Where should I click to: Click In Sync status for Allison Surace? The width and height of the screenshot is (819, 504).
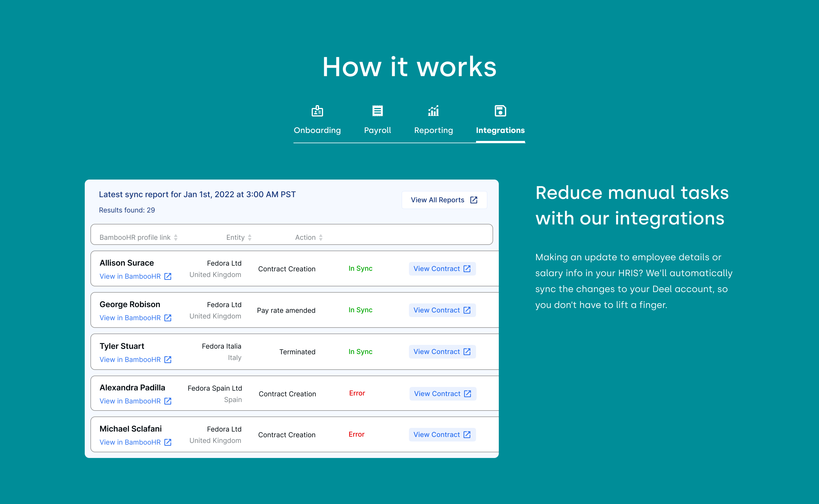click(x=360, y=268)
